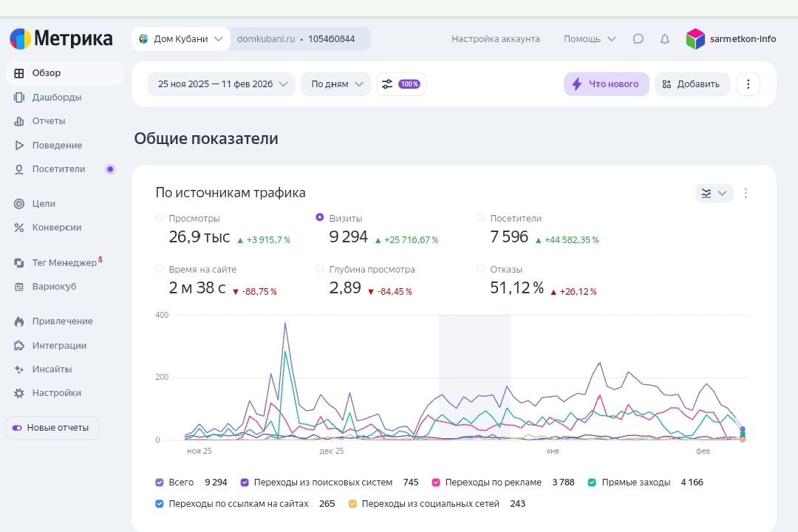Change chart type via dropdown in widget
The width and height of the screenshot is (798, 532).
click(714, 194)
